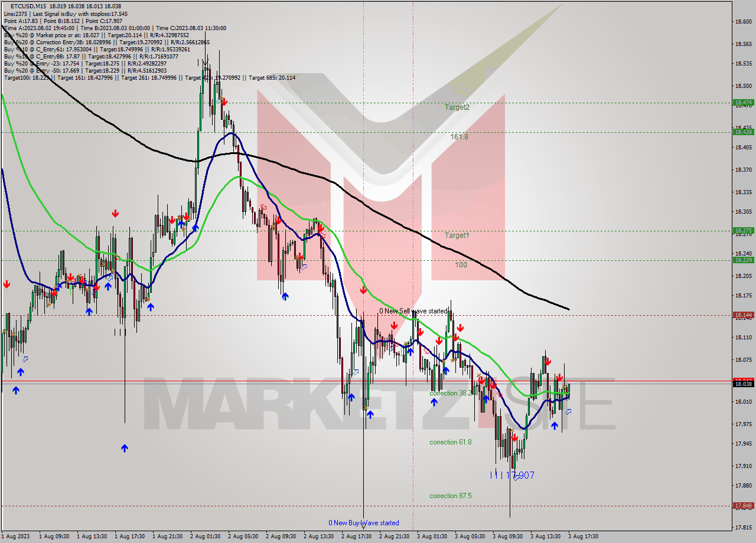
Task: Click the 18.600 price axis tick
Action: (x=743, y=22)
